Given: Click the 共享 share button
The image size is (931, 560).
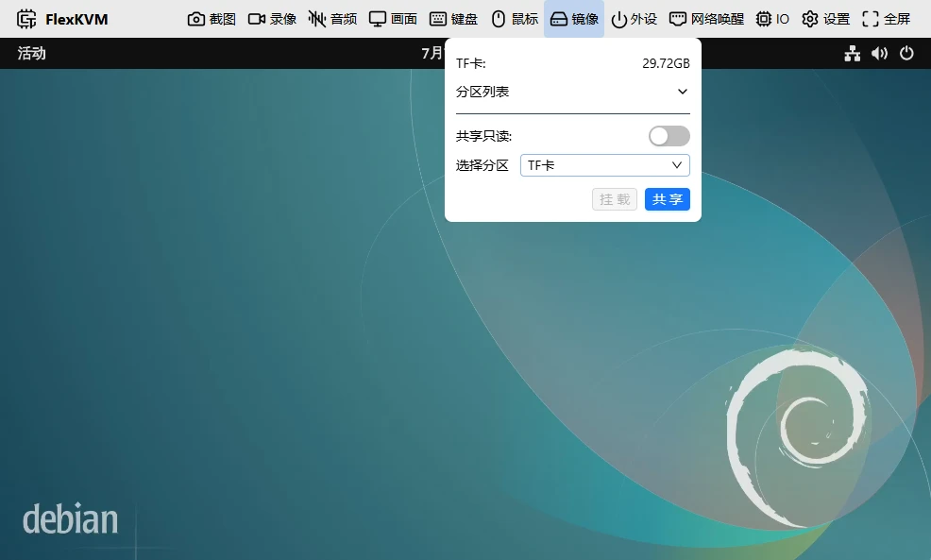Looking at the screenshot, I should [668, 199].
